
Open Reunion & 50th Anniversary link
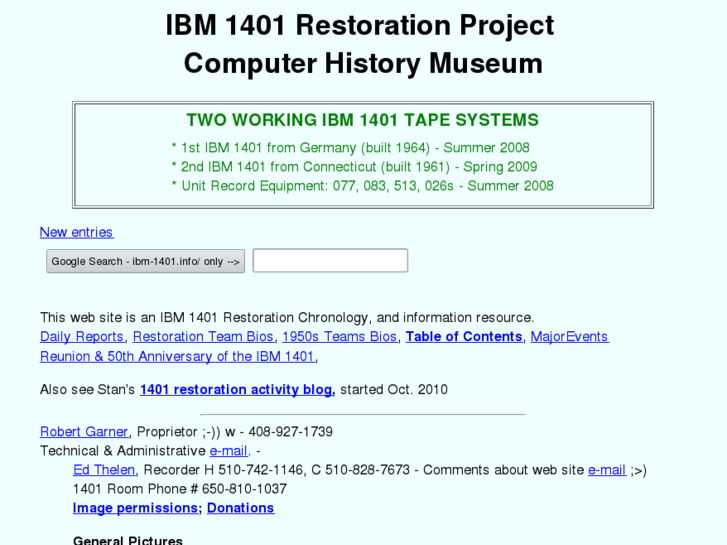click(x=178, y=357)
